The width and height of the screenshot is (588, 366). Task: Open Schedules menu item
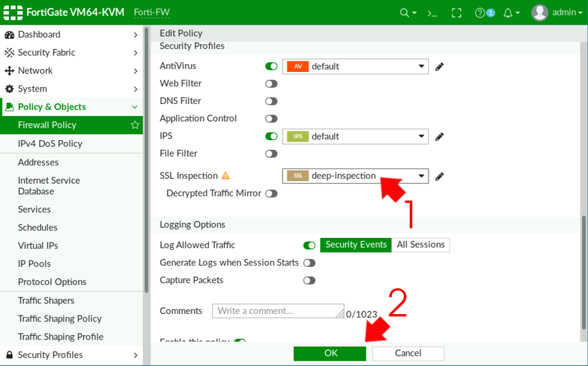(71, 228)
